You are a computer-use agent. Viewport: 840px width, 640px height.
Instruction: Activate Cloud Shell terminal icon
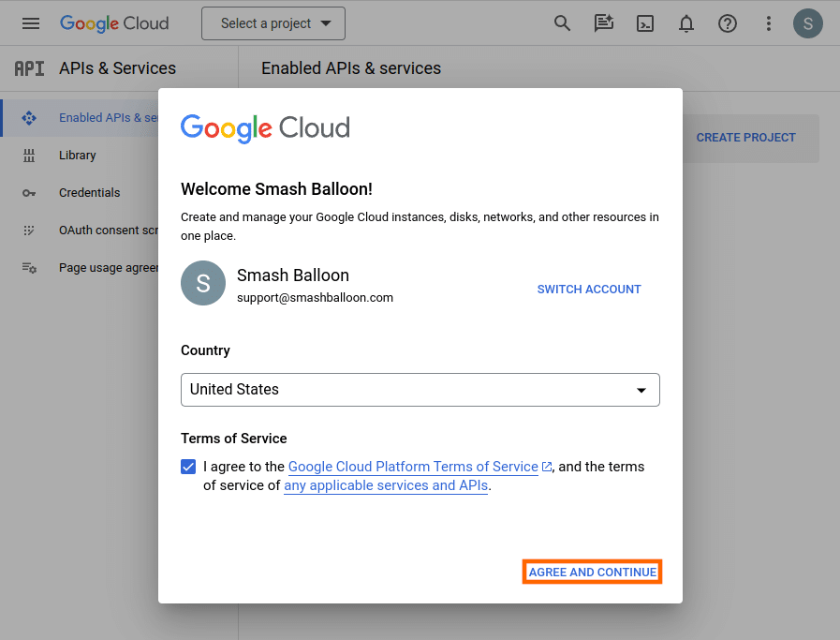[644, 23]
